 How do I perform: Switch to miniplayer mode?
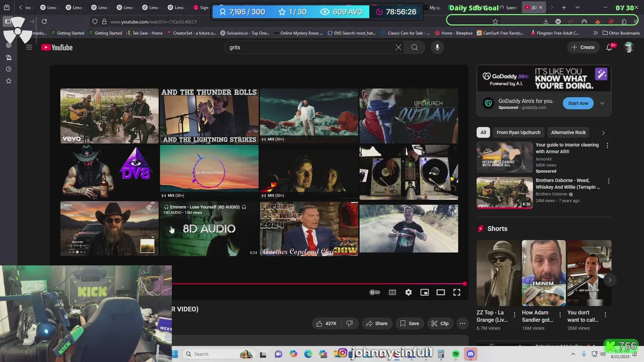425,292
